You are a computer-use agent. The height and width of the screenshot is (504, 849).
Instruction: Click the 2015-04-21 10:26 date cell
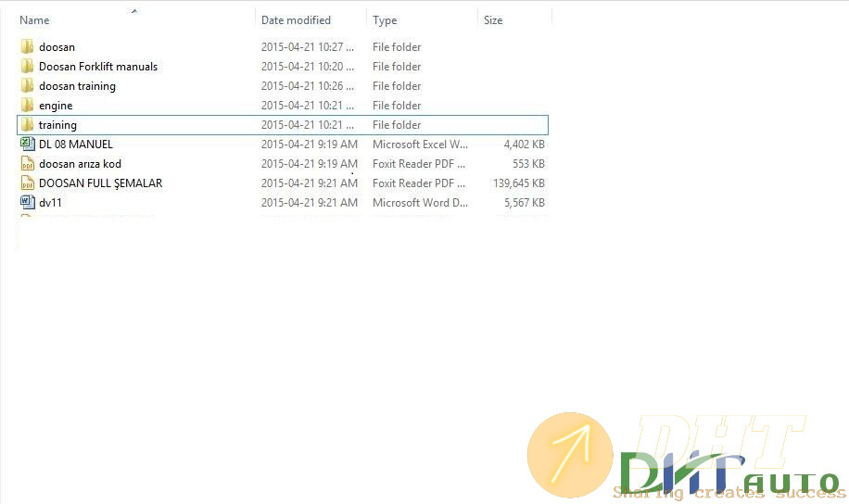[x=308, y=86]
